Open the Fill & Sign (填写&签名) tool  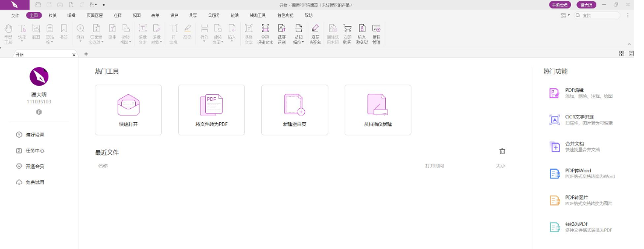(314, 34)
